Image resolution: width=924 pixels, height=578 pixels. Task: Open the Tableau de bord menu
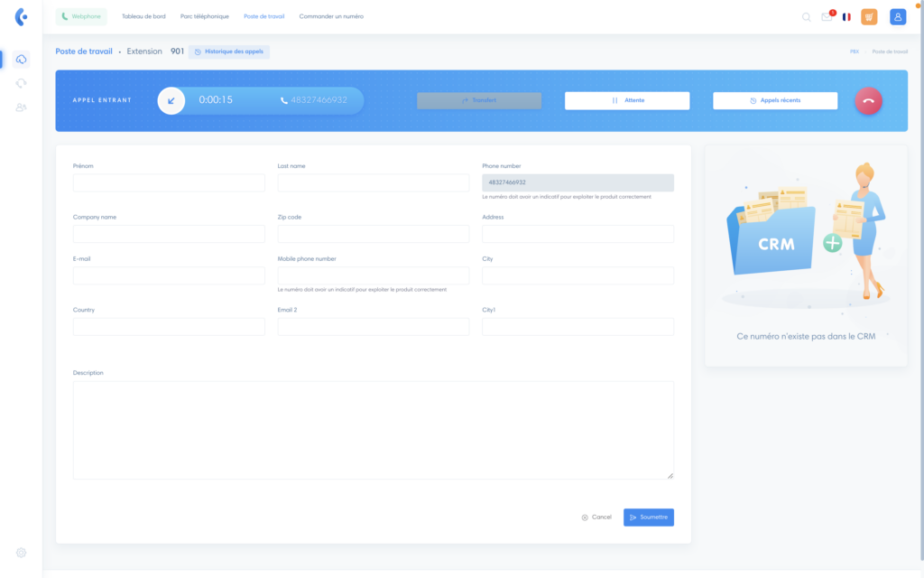tap(143, 16)
